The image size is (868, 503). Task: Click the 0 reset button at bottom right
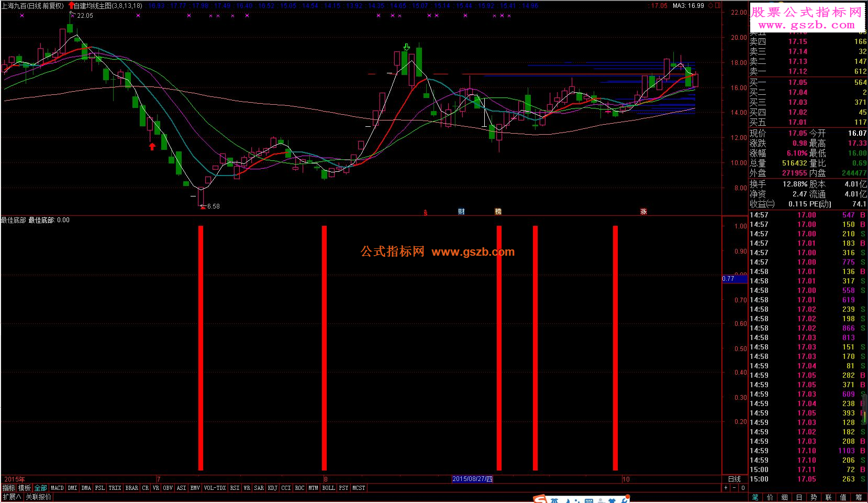point(743,488)
